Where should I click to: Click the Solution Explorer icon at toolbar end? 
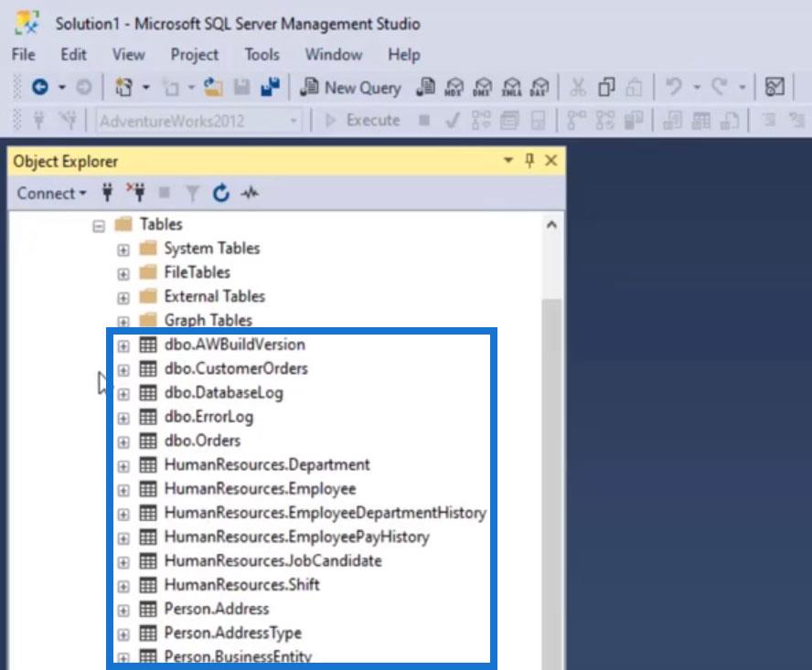[x=775, y=87]
